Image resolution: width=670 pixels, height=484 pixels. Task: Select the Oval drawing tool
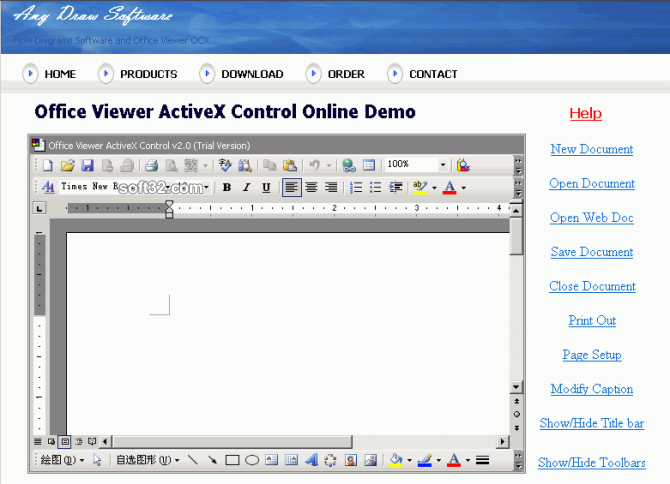[x=252, y=460]
